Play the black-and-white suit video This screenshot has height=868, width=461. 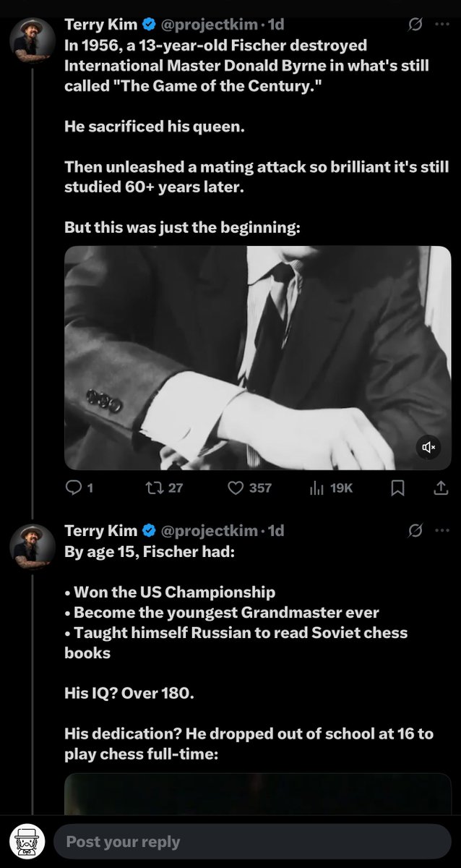pyautogui.click(x=257, y=357)
